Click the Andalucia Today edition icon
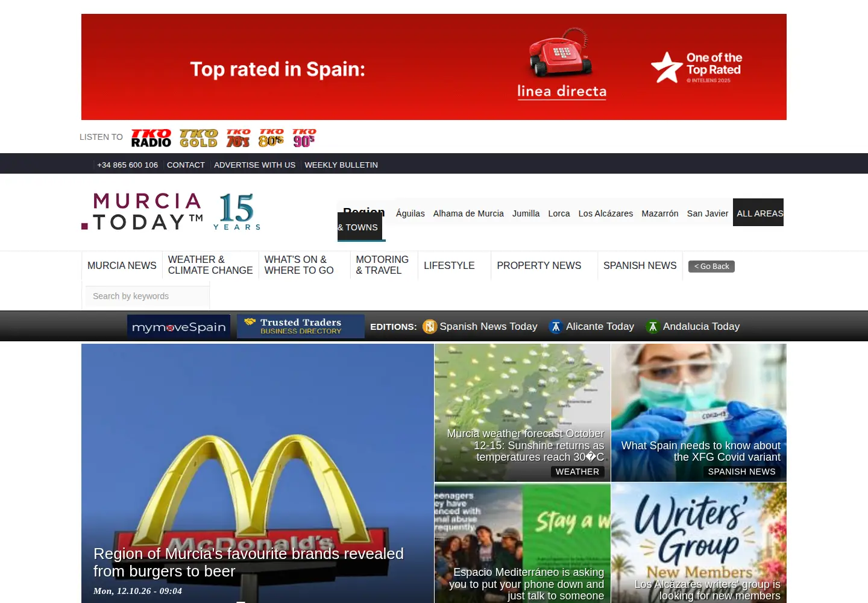 click(x=652, y=327)
